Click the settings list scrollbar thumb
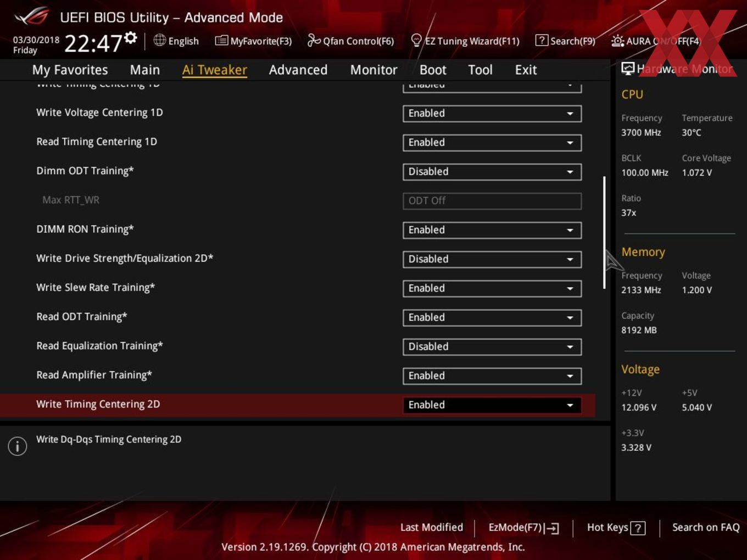747x560 pixels. pos(604,233)
